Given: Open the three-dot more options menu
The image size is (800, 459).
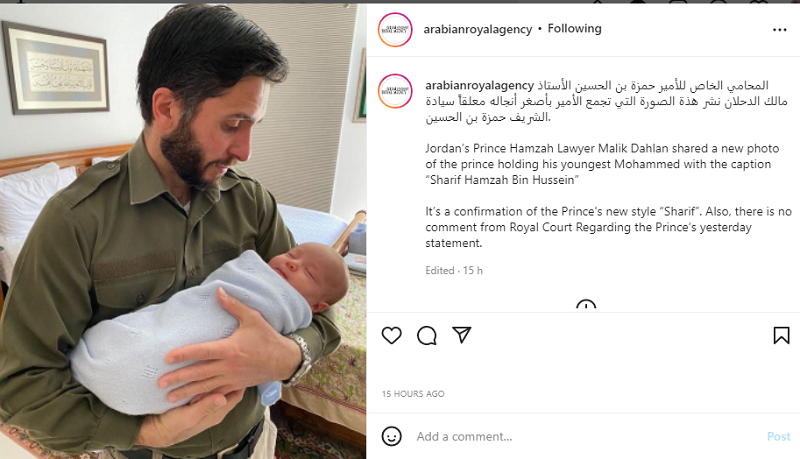Looking at the screenshot, I should (x=780, y=30).
